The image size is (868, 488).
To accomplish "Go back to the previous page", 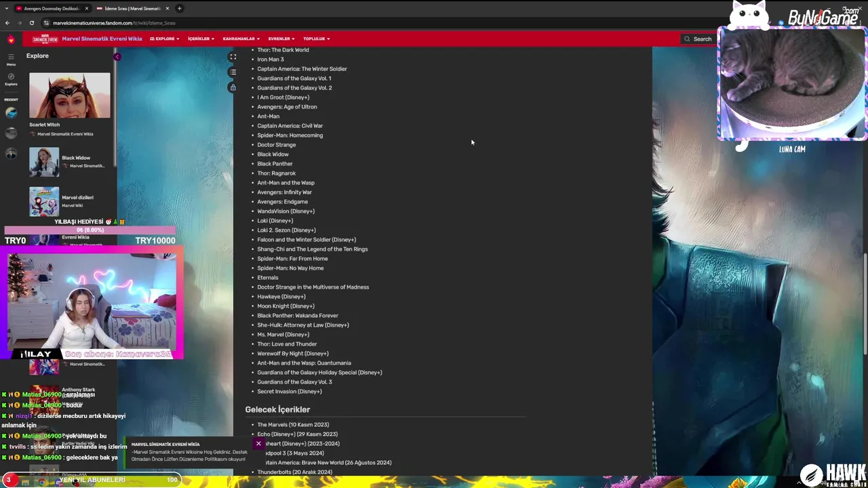I will point(7,22).
